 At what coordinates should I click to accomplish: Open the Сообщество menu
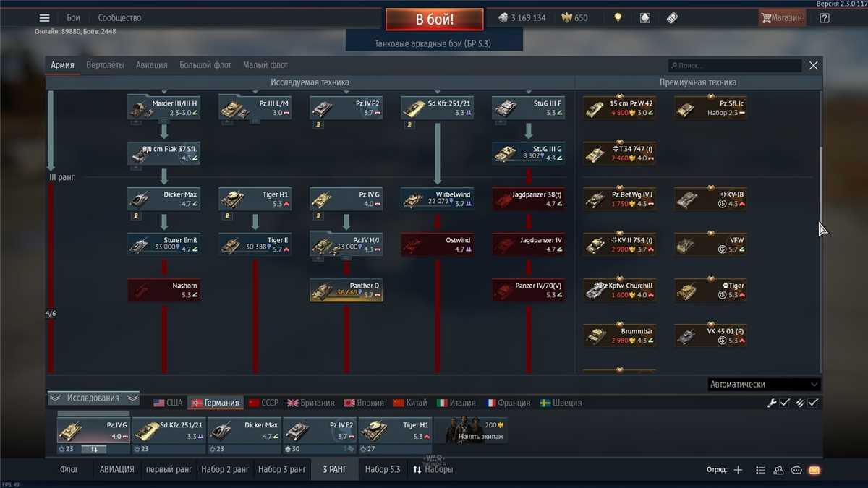(120, 18)
